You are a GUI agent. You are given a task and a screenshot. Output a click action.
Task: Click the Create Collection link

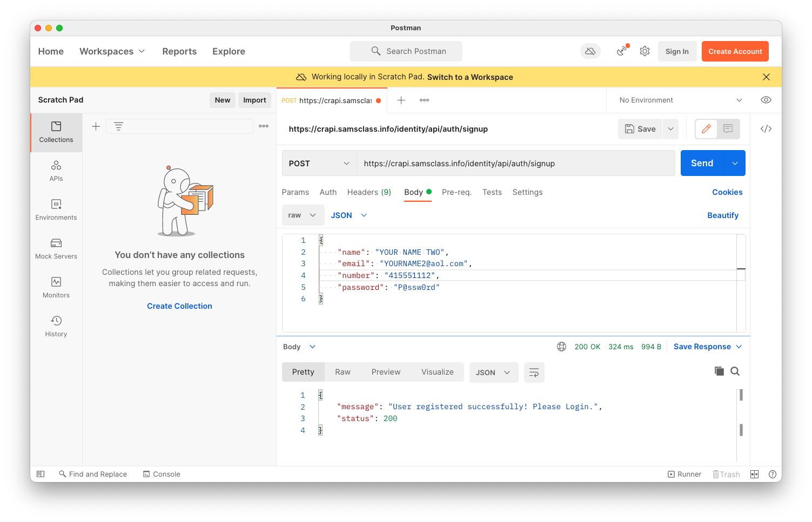179,306
